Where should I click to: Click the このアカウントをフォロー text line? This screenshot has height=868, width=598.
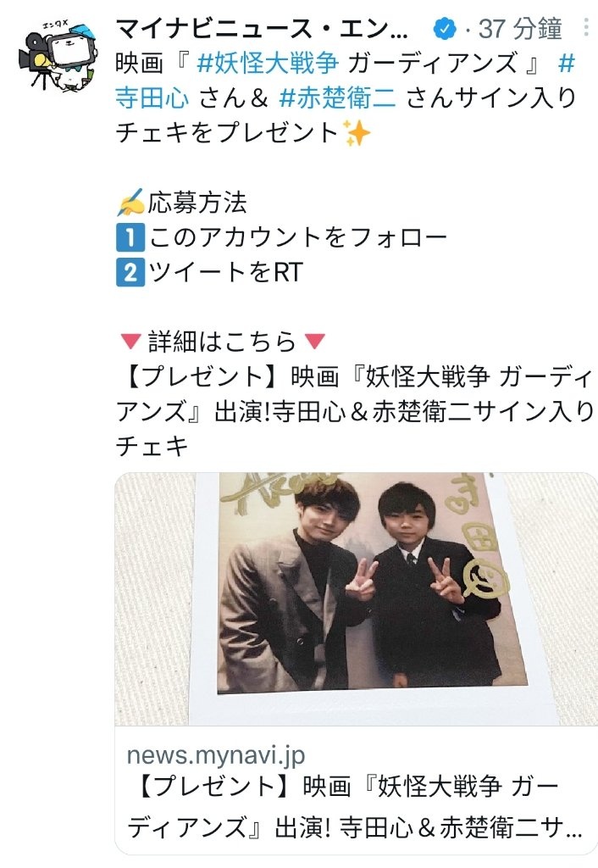click(297, 237)
